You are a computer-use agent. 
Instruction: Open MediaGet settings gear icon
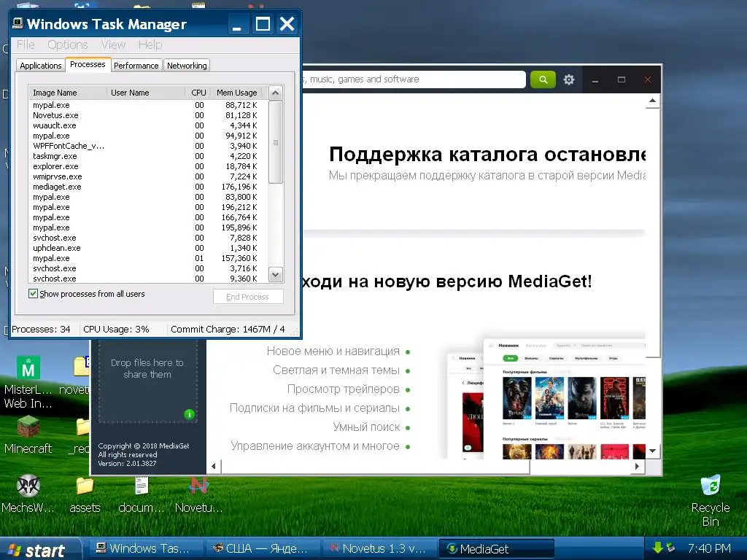pos(569,79)
